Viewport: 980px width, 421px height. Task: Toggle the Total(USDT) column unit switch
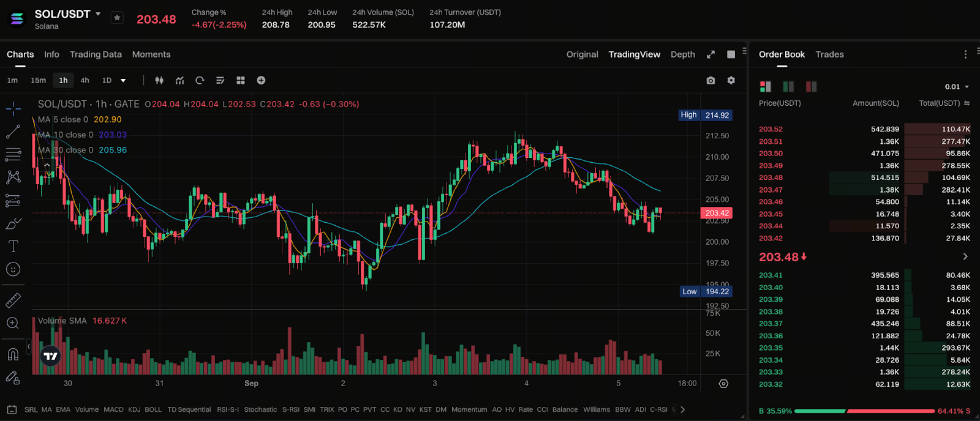[967, 103]
